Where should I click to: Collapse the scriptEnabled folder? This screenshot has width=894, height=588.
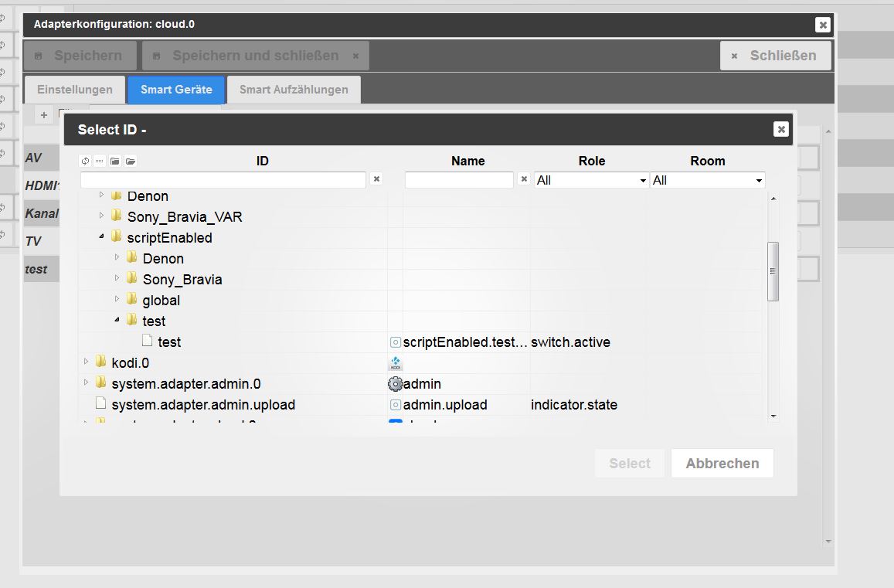[101, 236]
